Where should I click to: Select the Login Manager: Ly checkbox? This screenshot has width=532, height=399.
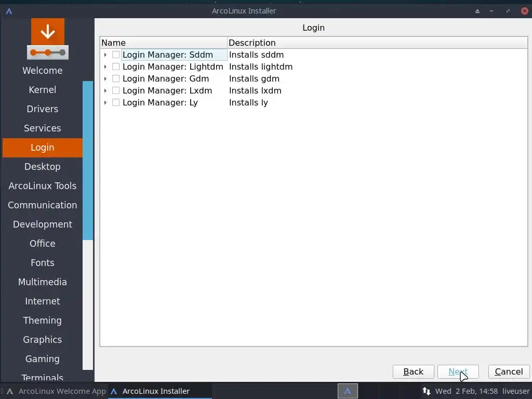[116, 102]
